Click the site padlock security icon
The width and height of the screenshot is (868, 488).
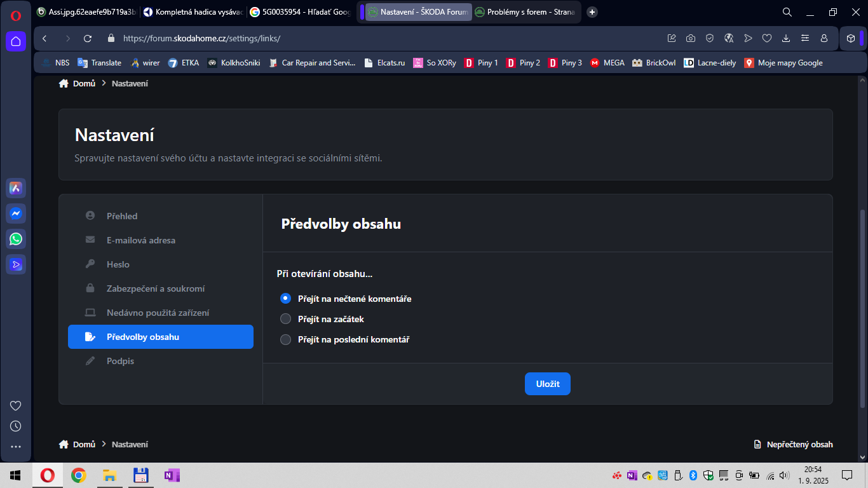(111, 38)
